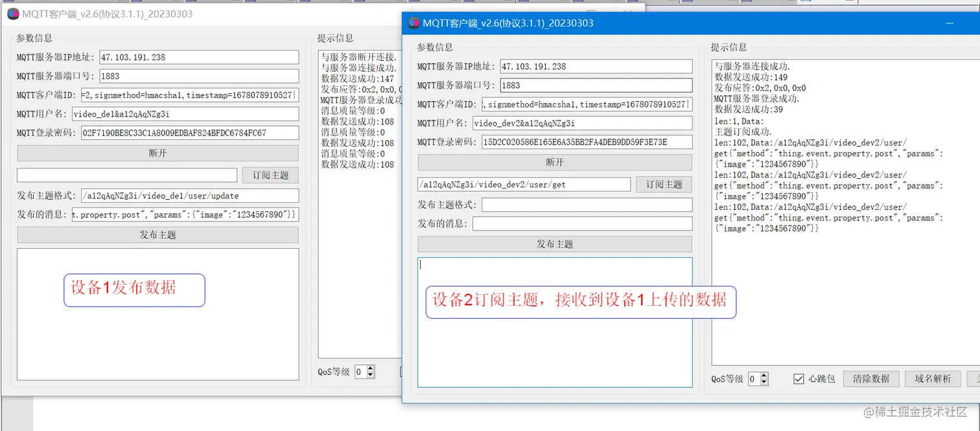Click 发布的消息 field in the back window
This screenshot has width=980, height=431.
pyautogui.click(x=185, y=215)
